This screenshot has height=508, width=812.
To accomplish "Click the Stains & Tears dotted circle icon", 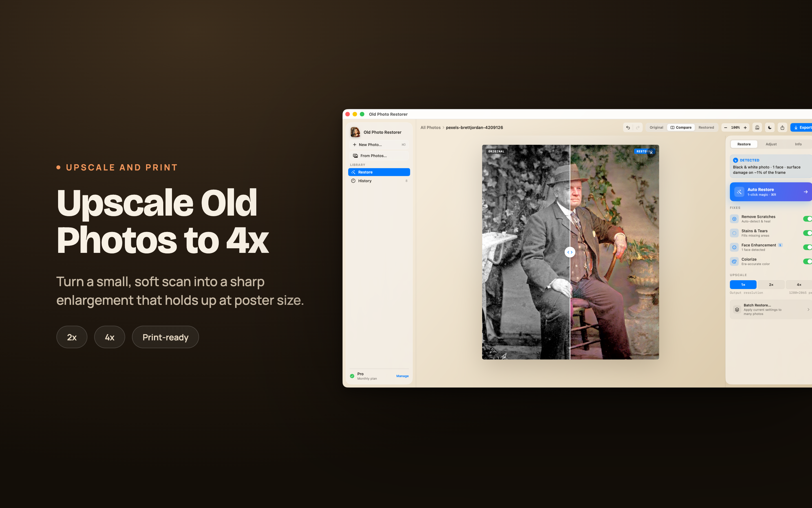I will tap(734, 233).
